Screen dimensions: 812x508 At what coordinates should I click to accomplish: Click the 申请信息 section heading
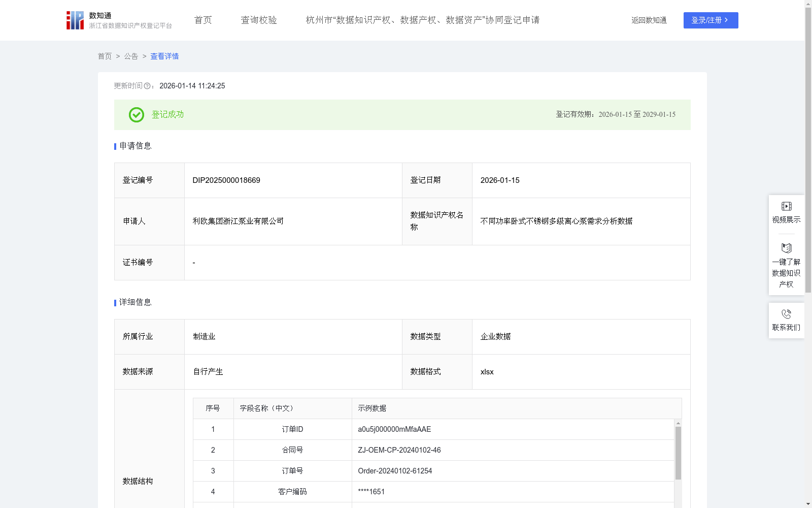(136, 146)
